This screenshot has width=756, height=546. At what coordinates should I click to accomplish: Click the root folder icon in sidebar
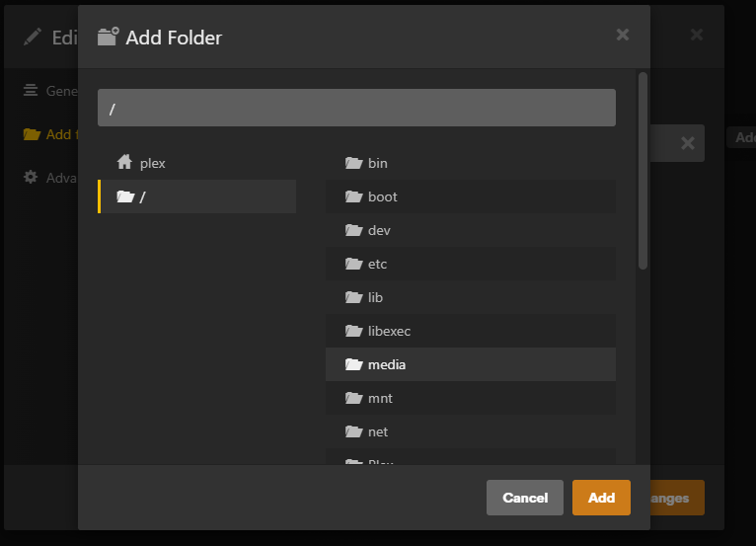click(125, 196)
